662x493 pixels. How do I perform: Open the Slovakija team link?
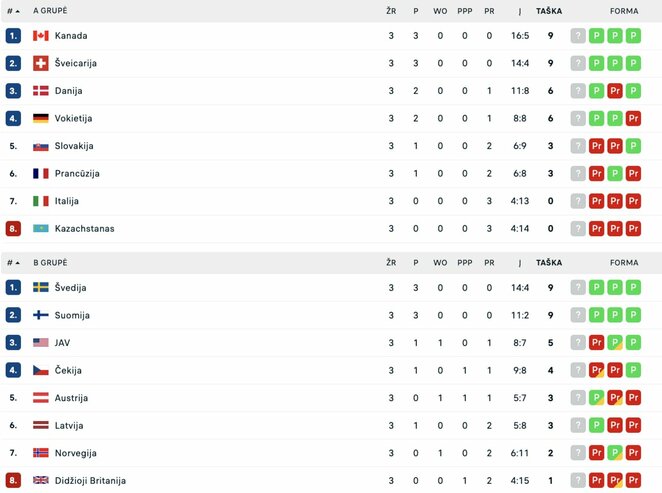coord(73,146)
